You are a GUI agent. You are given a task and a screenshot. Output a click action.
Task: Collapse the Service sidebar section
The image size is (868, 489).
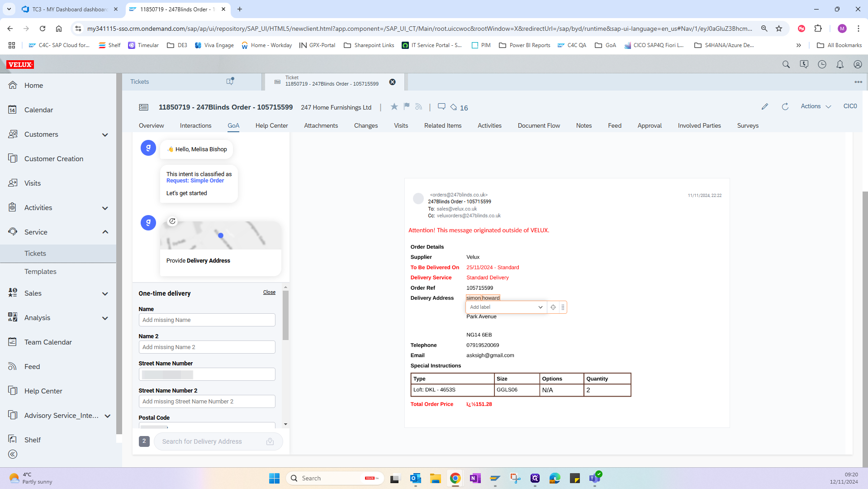point(105,232)
